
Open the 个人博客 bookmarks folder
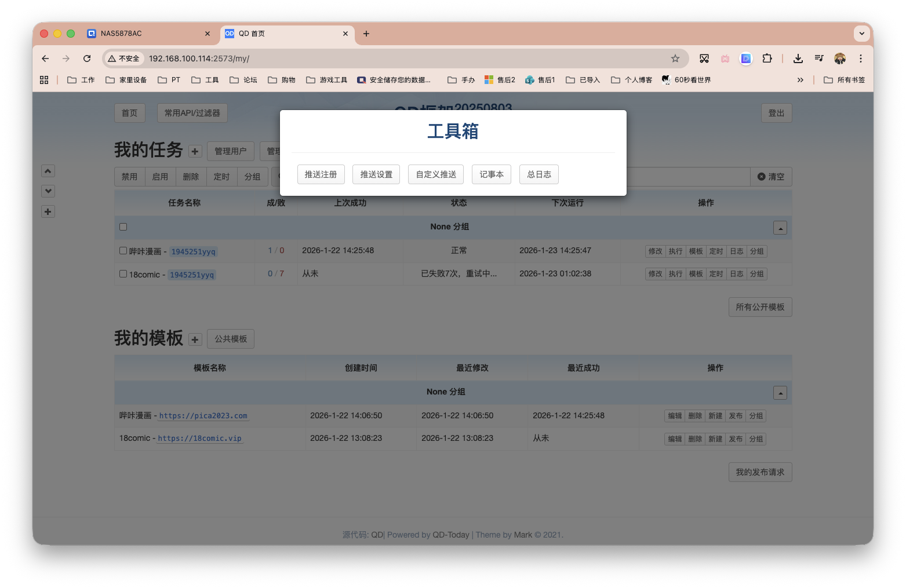(x=631, y=79)
